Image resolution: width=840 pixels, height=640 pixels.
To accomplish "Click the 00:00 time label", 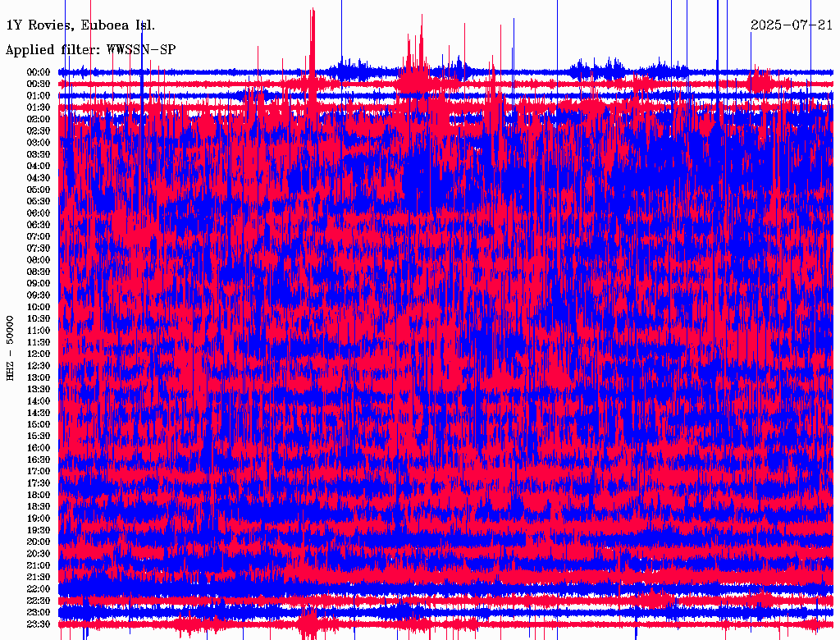I will (39, 72).
